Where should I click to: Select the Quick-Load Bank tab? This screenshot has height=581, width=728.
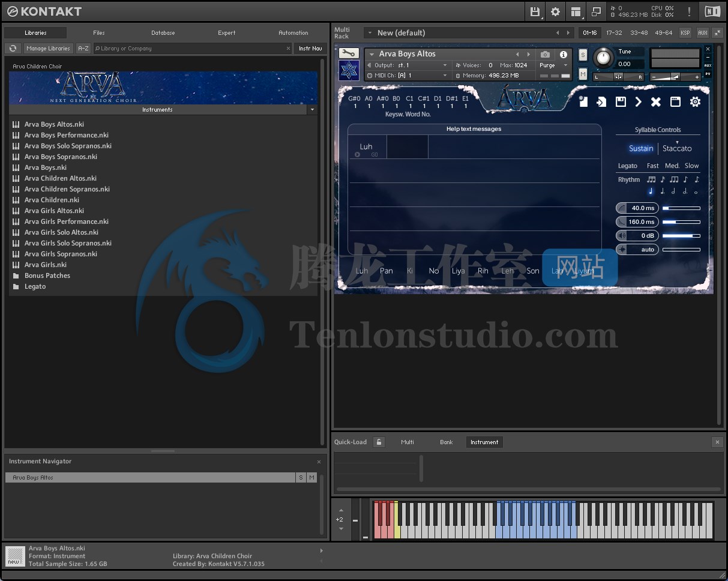click(x=447, y=442)
